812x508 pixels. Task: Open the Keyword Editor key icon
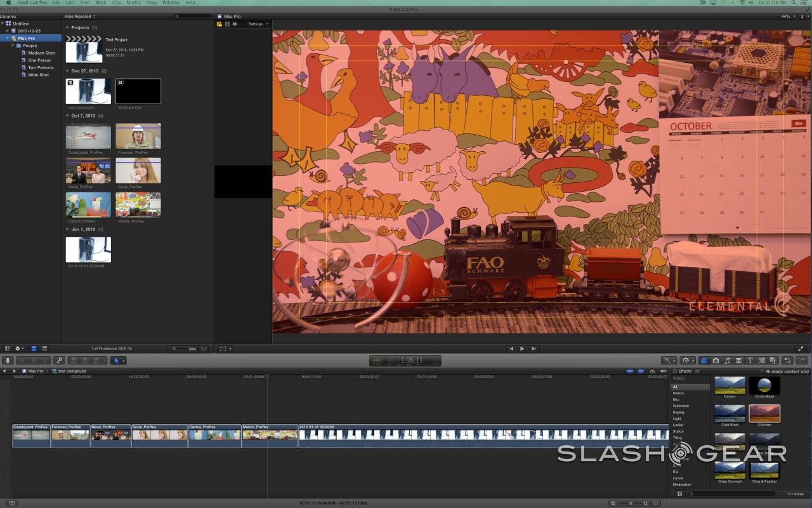[60, 361]
